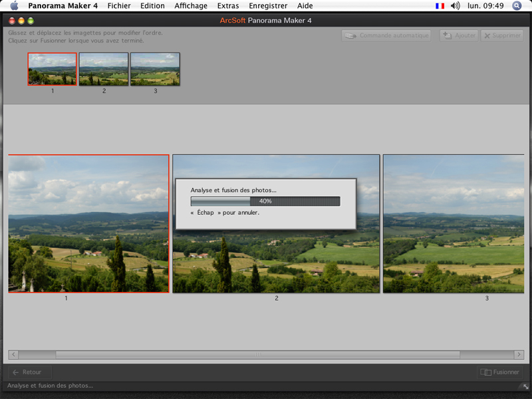Click the status bar text 'Analyse et fusion des photos...'
Viewport: 532px width, 399px height.
tap(50, 386)
